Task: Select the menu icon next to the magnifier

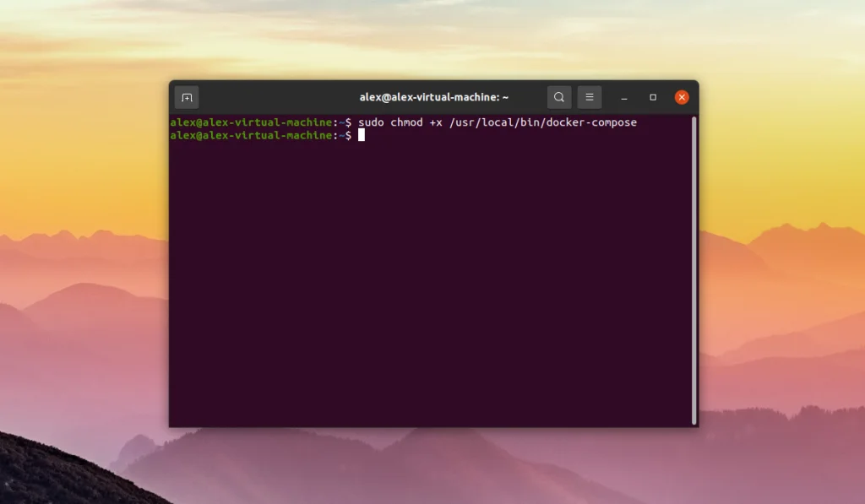Action: click(x=589, y=96)
